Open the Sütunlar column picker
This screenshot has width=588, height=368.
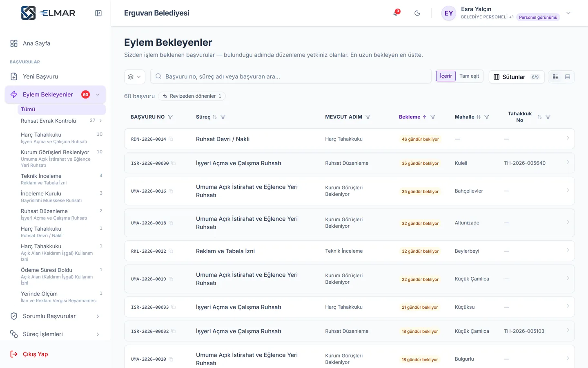point(517,77)
